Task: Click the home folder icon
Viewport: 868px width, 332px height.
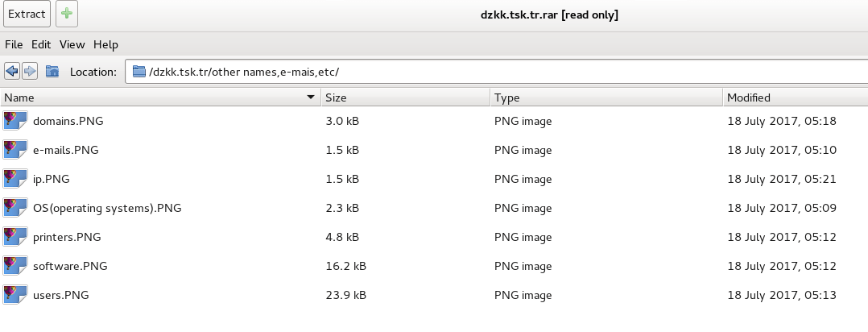Action: tap(52, 72)
